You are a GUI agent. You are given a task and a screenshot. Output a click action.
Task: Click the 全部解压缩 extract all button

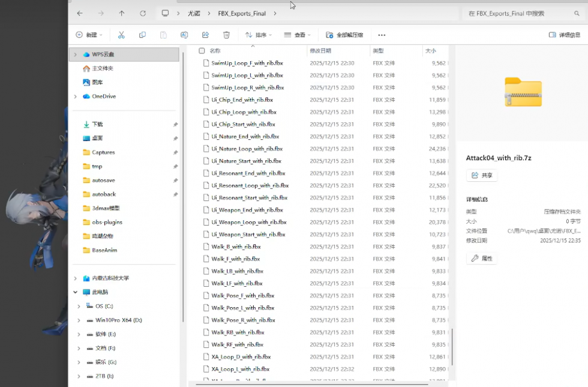pos(344,35)
